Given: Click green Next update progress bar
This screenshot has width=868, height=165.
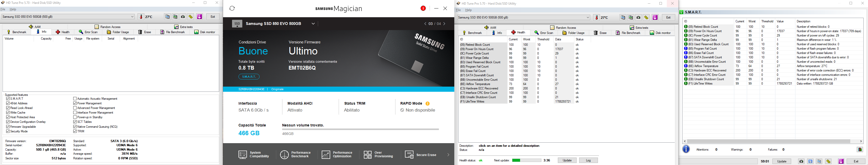Looking at the screenshot, I should pyautogui.click(x=527, y=160).
